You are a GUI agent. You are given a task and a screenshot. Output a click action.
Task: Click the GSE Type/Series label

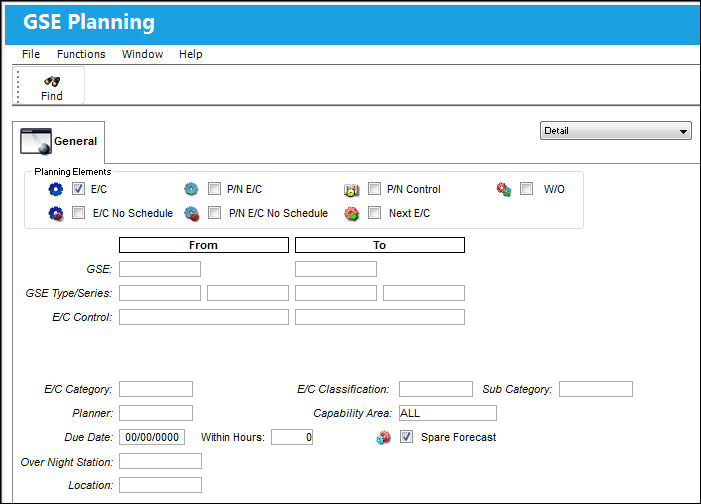click(69, 293)
